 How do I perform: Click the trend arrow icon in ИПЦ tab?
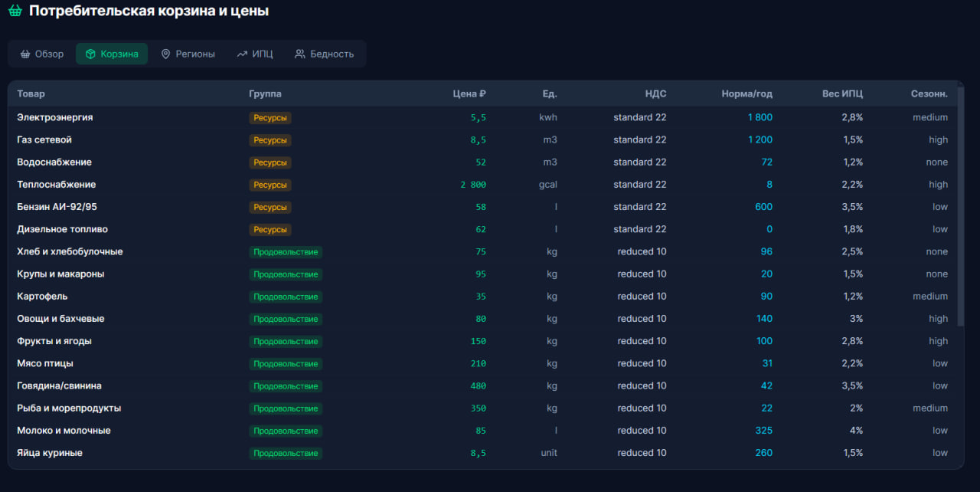pos(242,54)
